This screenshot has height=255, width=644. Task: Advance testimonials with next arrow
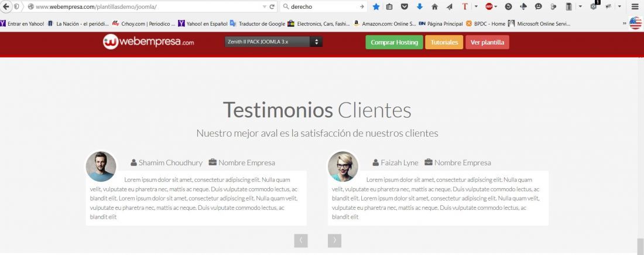(x=334, y=240)
